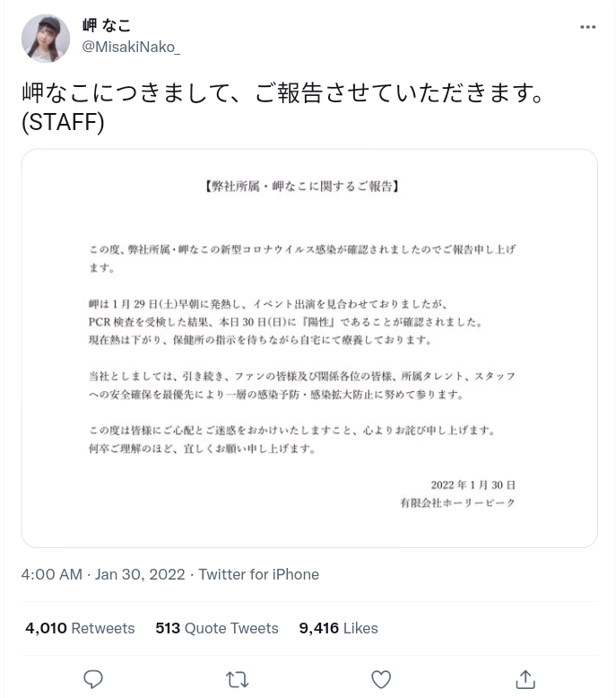Show the 513 Quote Tweets
Screen dimensions: 616x698
(216, 628)
